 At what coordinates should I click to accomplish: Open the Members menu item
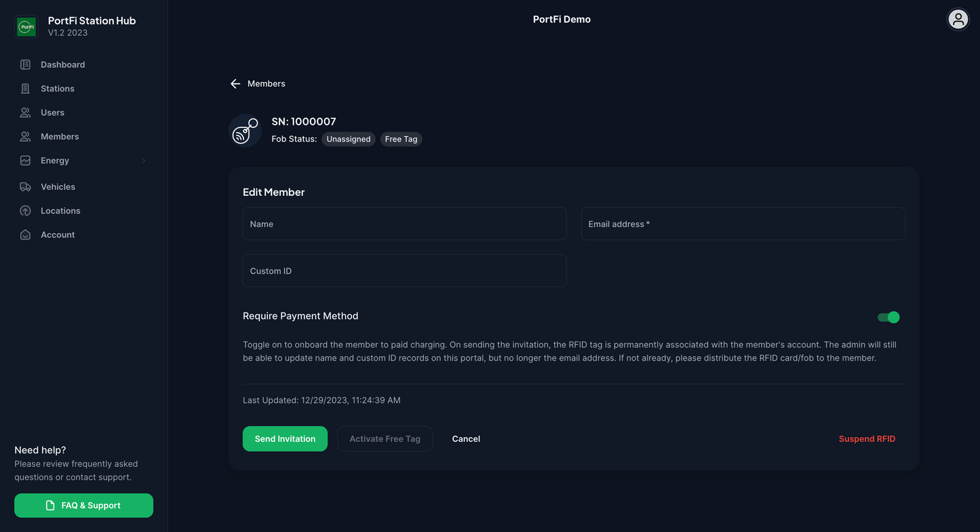(60, 137)
